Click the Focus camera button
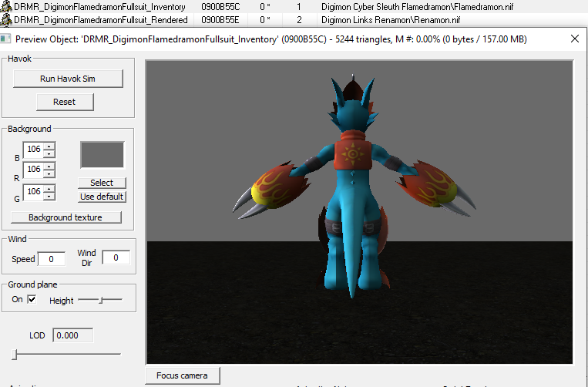Viewport: 588px width, 387px height. 182,375
